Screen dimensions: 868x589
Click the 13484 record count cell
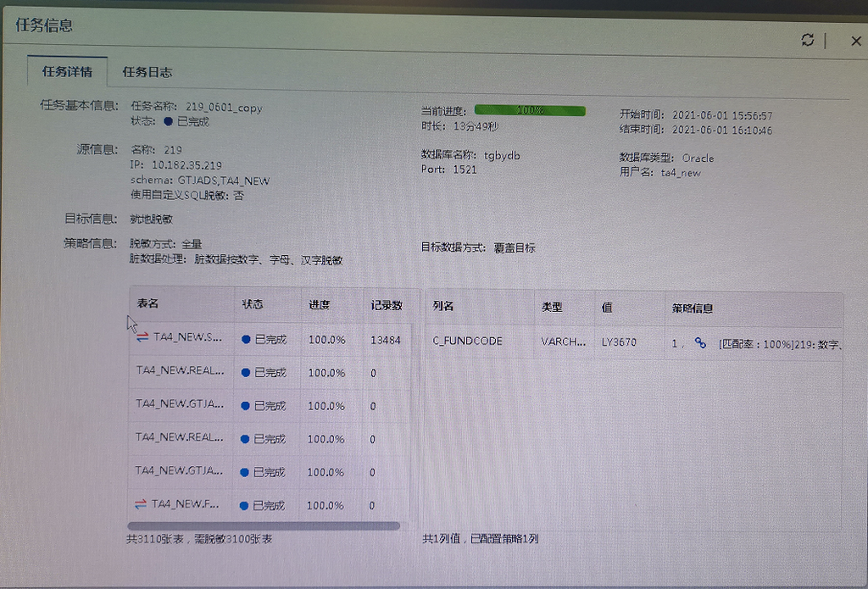point(385,340)
